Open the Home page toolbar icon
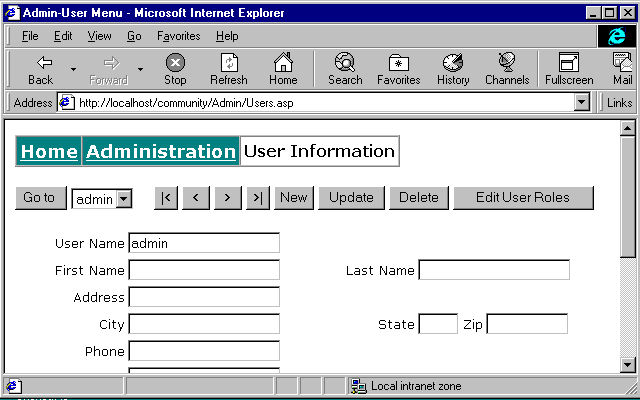This screenshot has height=400, width=640. coord(283,62)
